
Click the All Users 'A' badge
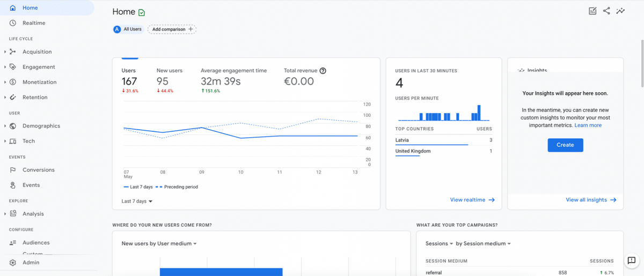point(117,29)
